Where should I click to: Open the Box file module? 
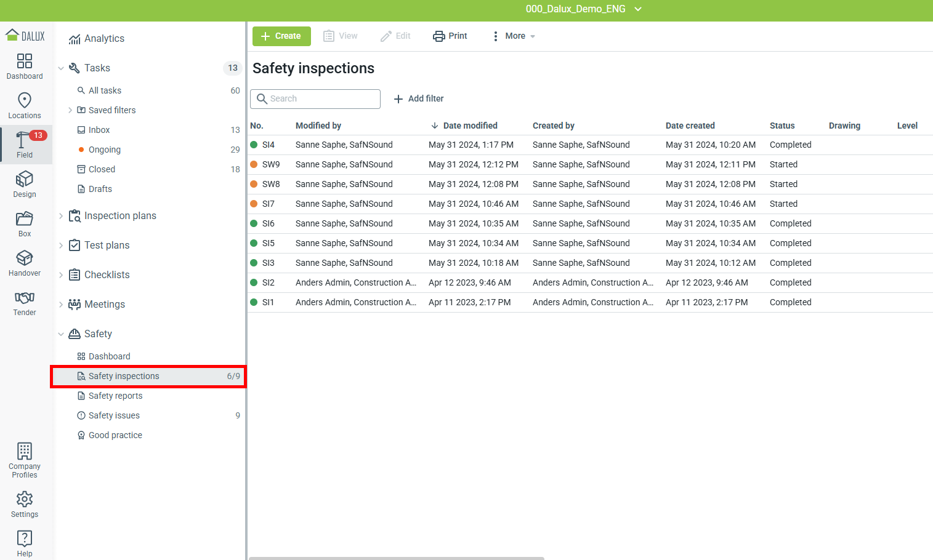(25, 224)
